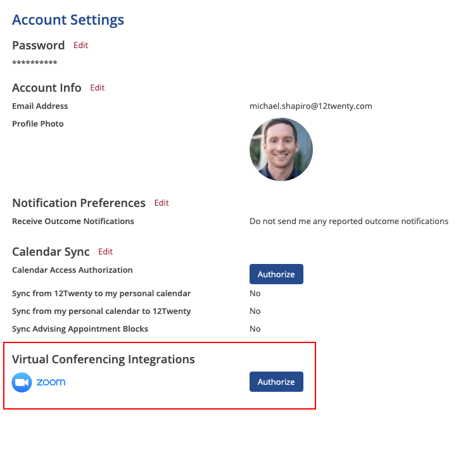Click the outcome notifications setting value
The image size is (463, 476).
(x=348, y=222)
